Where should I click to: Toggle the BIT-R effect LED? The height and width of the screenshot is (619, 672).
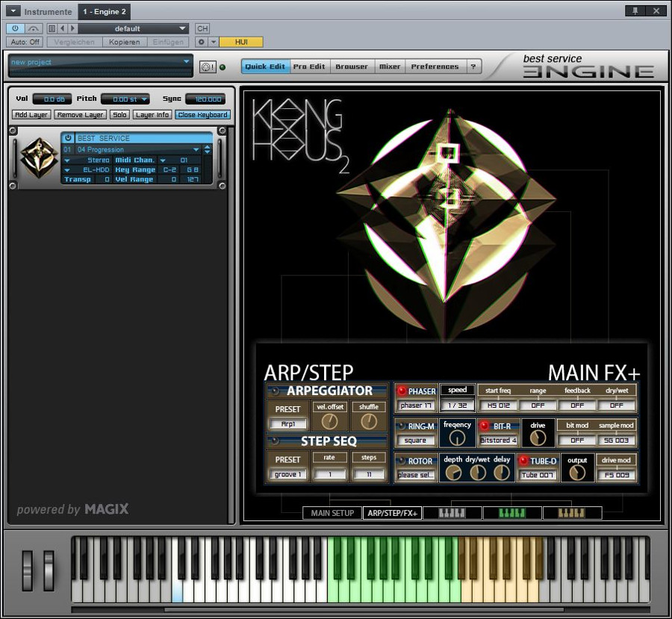coord(485,426)
